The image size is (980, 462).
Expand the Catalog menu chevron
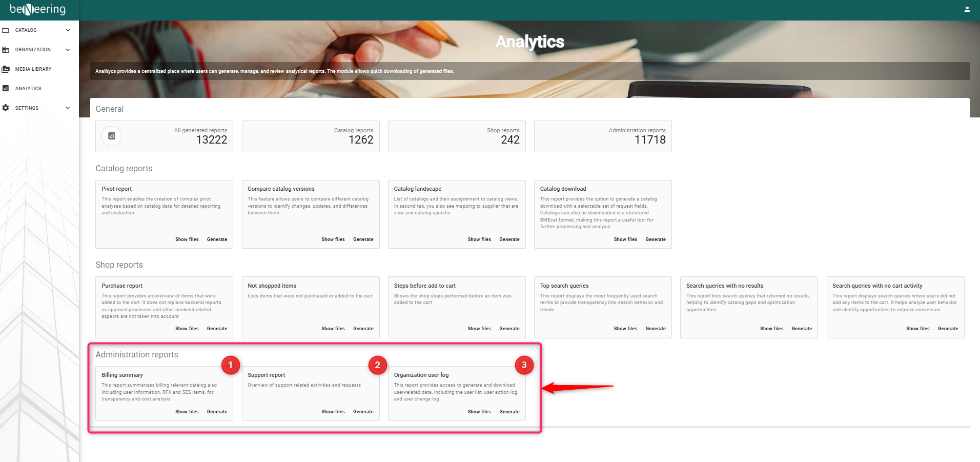(x=68, y=30)
